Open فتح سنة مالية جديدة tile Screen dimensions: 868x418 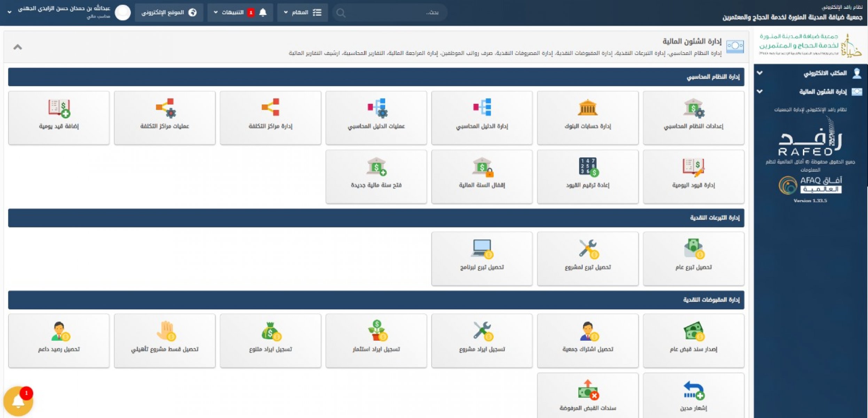[x=376, y=177]
